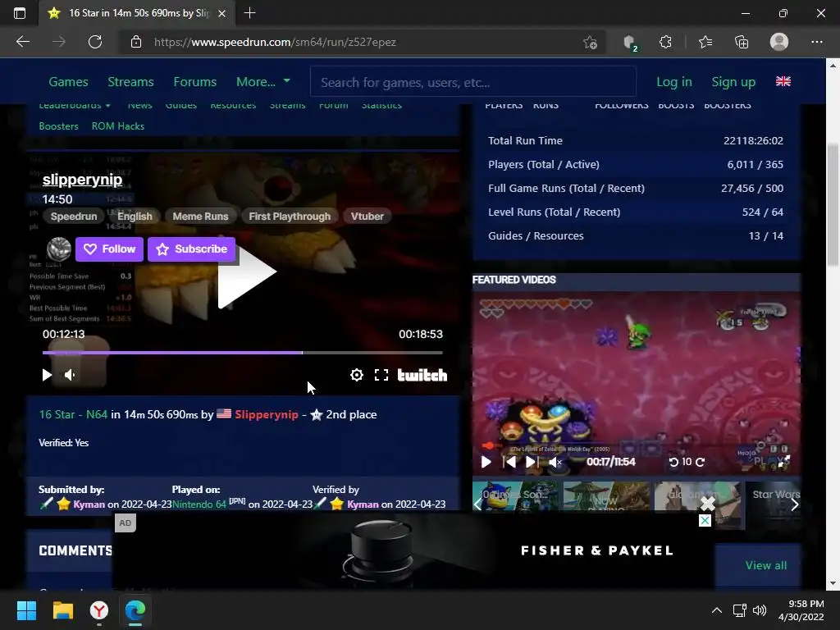The width and height of the screenshot is (840, 630).
Task: Focus the site search field
Action: pyautogui.click(x=473, y=82)
